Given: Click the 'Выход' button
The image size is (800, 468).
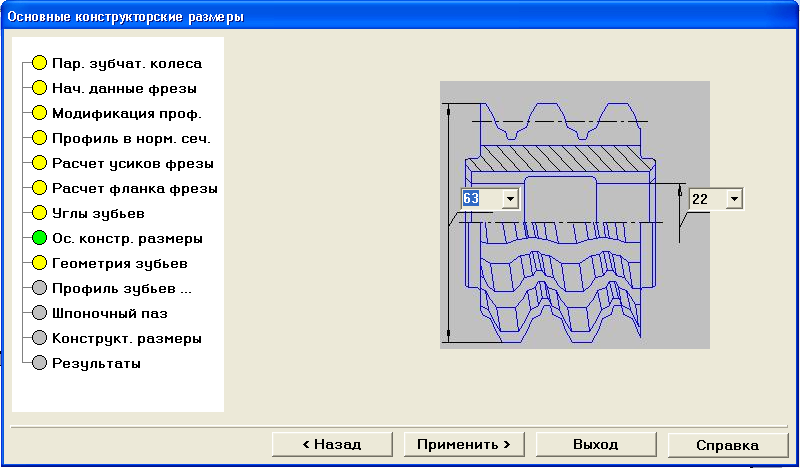Looking at the screenshot, I should 596,445.
